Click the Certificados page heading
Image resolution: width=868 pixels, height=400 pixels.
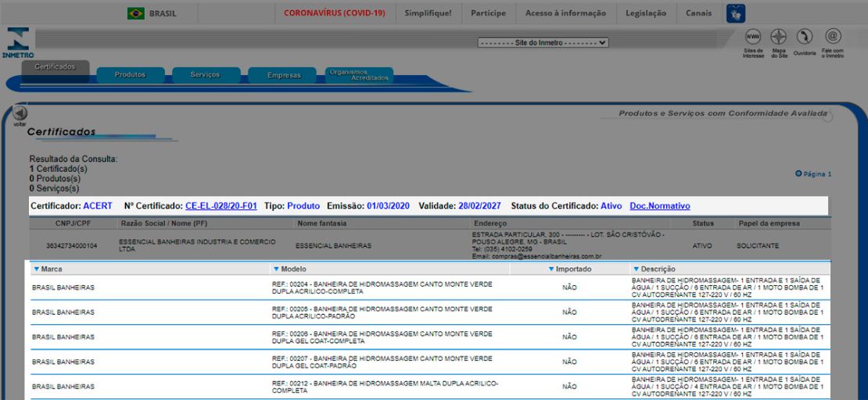[x=62, y=132]
